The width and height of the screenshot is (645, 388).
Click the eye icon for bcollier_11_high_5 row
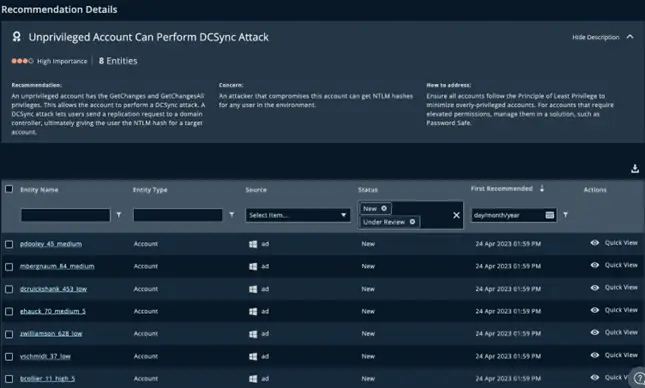coord(595,377)
